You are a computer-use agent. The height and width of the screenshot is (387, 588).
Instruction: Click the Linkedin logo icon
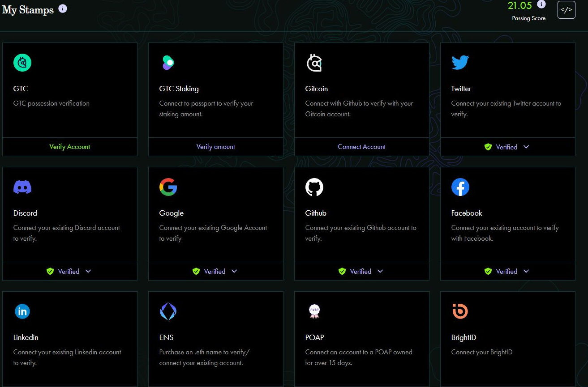22,311
